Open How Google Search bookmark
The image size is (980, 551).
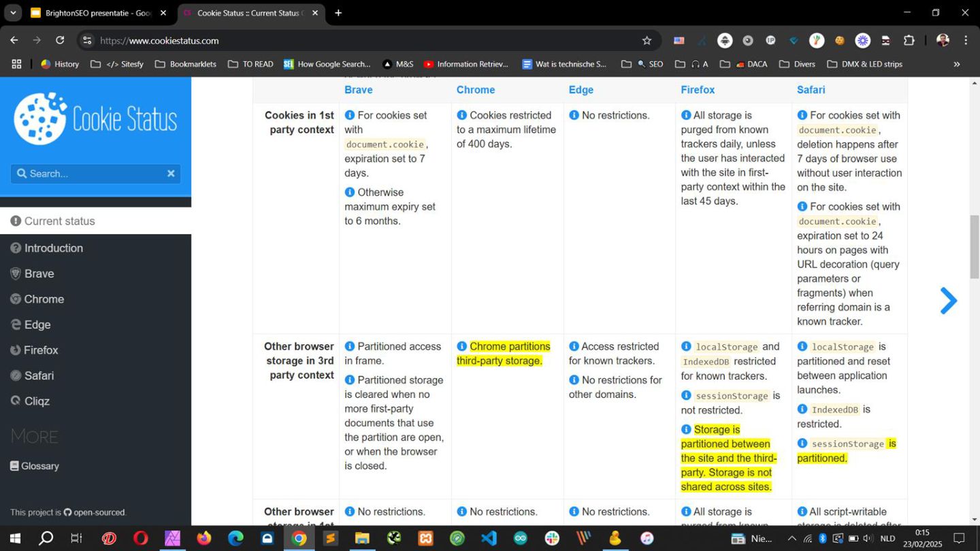click(327, 64)
